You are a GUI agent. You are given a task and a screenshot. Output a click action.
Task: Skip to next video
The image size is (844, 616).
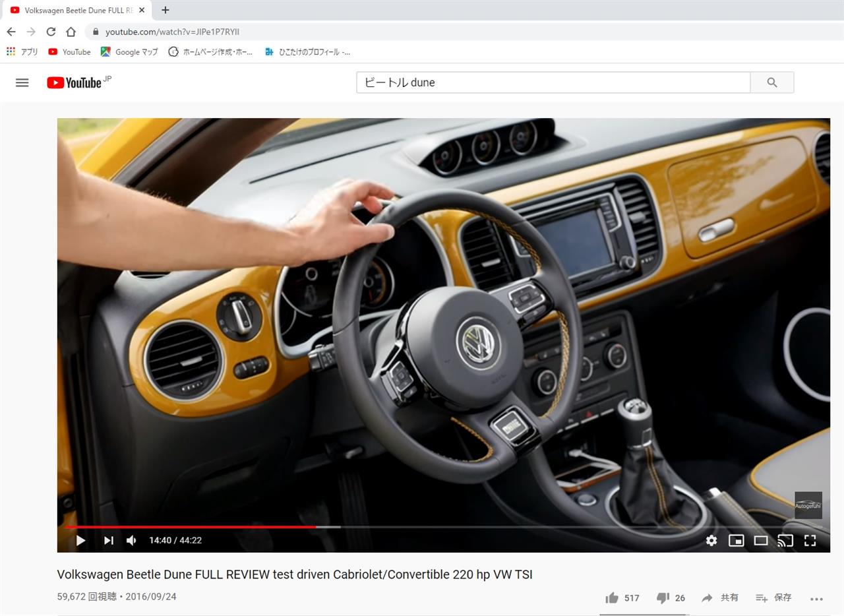(109, 540)
